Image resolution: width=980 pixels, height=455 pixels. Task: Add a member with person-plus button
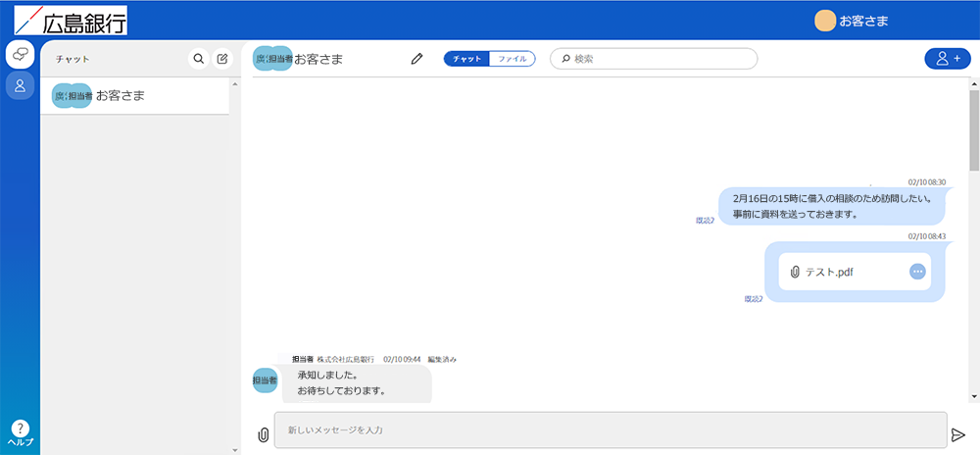pyautogui.click(x=948, y=59)
